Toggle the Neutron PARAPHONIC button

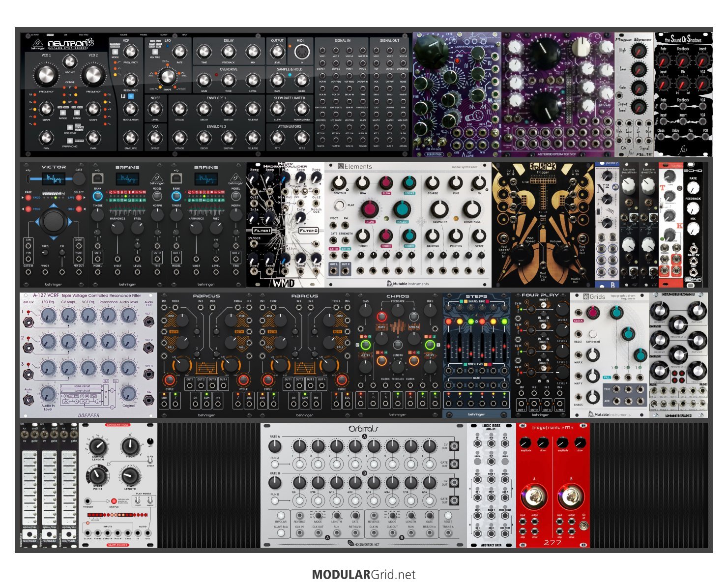pos(69,141)
